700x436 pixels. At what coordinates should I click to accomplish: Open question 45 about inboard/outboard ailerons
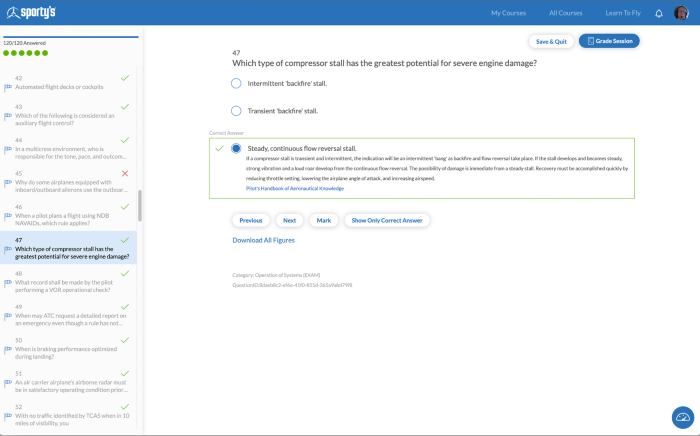click(68, 182)
